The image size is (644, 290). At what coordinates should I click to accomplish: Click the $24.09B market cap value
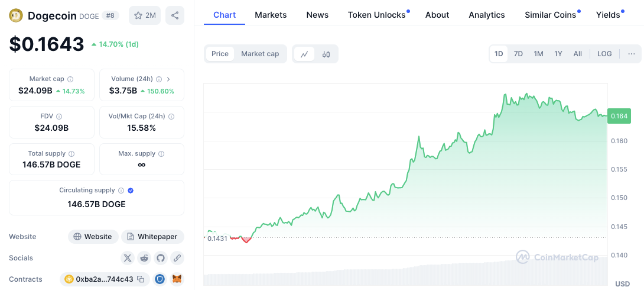pyautogui.click(x=35, y=91)
